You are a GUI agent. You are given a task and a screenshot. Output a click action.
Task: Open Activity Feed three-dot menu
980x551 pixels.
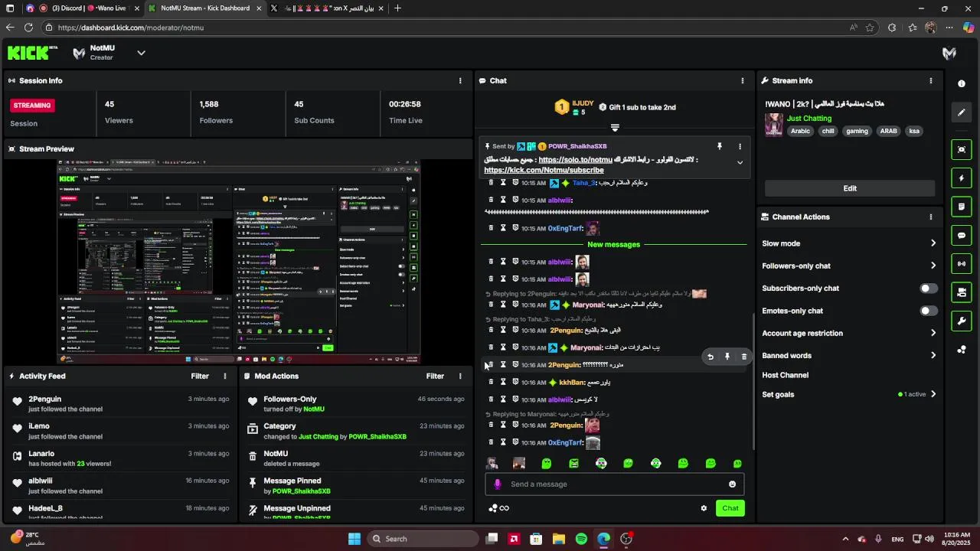pyautogui.click(x=225, y=376)
